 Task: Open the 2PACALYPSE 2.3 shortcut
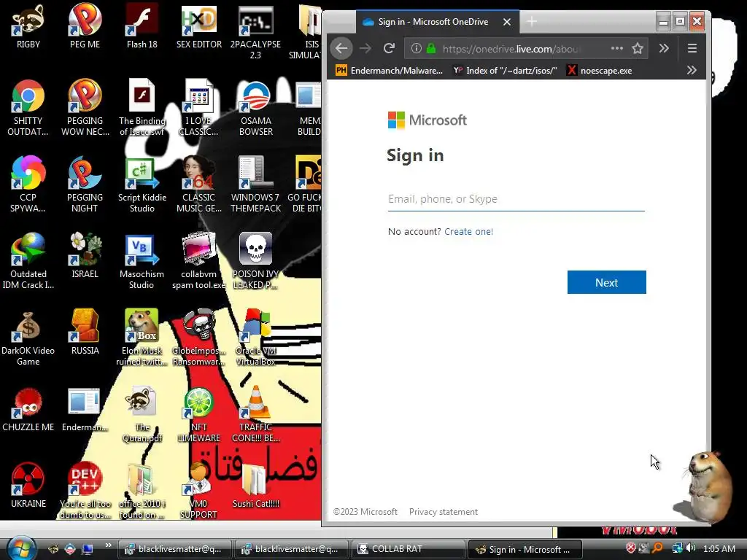click(x=255, y=31)
